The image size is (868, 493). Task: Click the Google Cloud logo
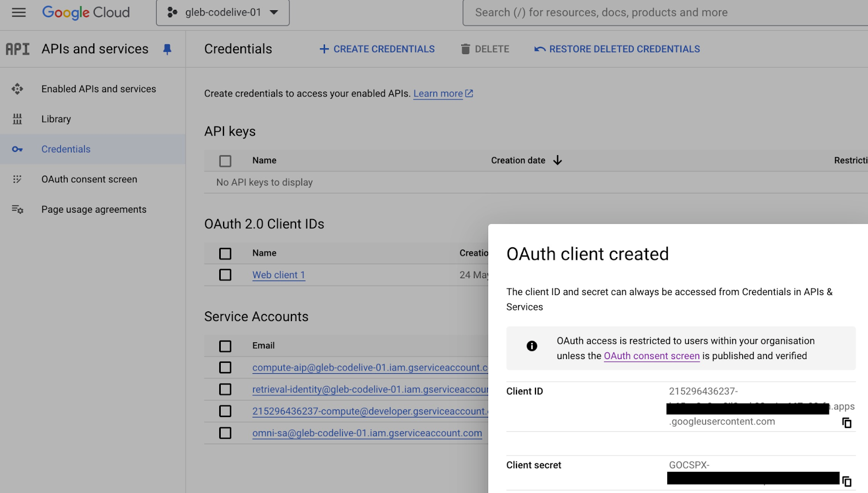[86, 12]
